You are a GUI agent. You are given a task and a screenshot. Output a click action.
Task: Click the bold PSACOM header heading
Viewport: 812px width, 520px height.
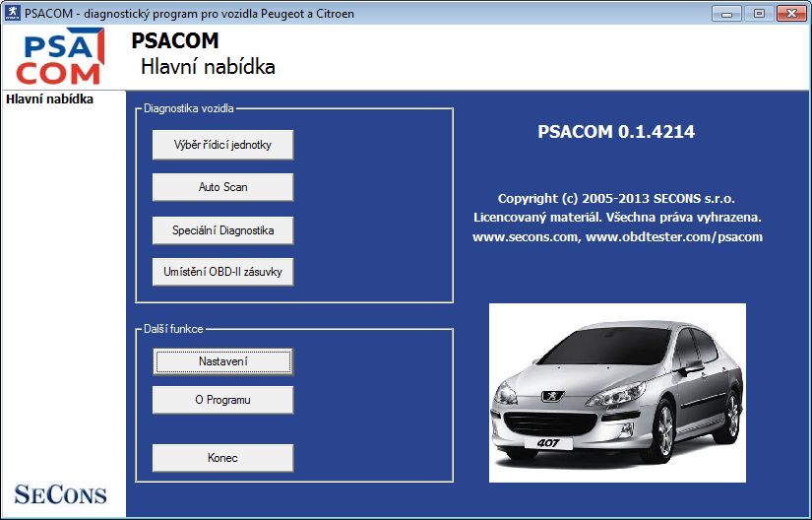coord(175,40)
